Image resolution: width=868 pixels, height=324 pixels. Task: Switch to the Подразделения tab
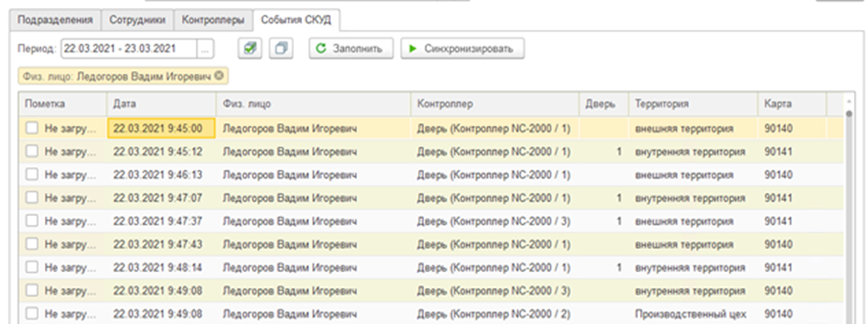(x=55, y=20)
